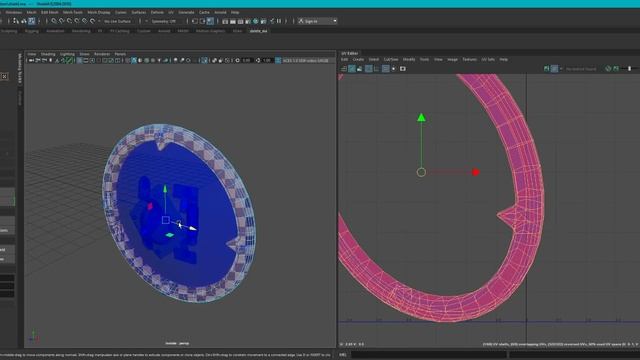Open the render view icon
The image size is (640, 360).
click(x=225, y=21)
